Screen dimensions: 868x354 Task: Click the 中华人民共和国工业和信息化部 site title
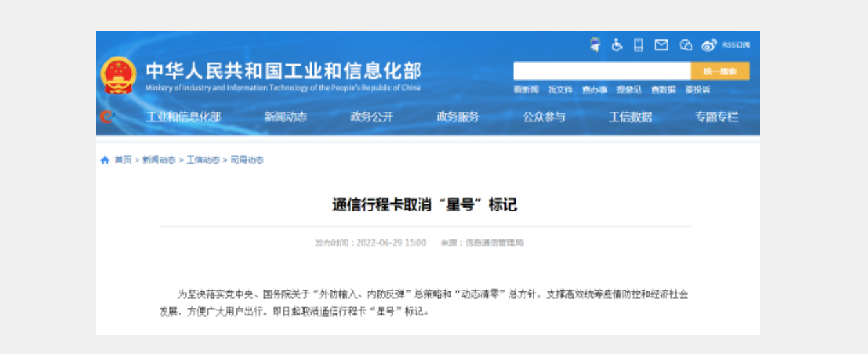coord(283,70)
